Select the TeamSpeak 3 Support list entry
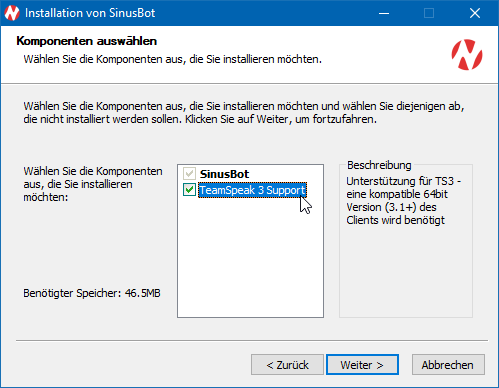499x388 pixels. (252, 190)
